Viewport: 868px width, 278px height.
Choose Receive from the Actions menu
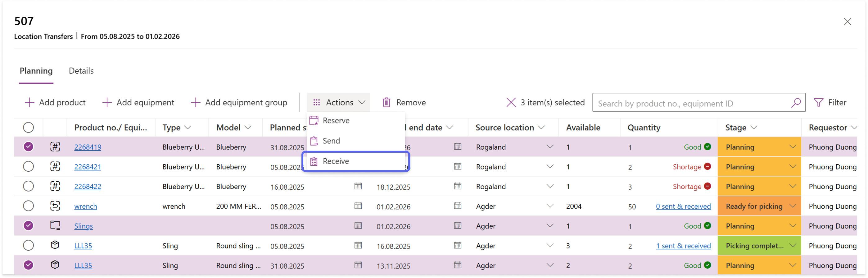336,161
